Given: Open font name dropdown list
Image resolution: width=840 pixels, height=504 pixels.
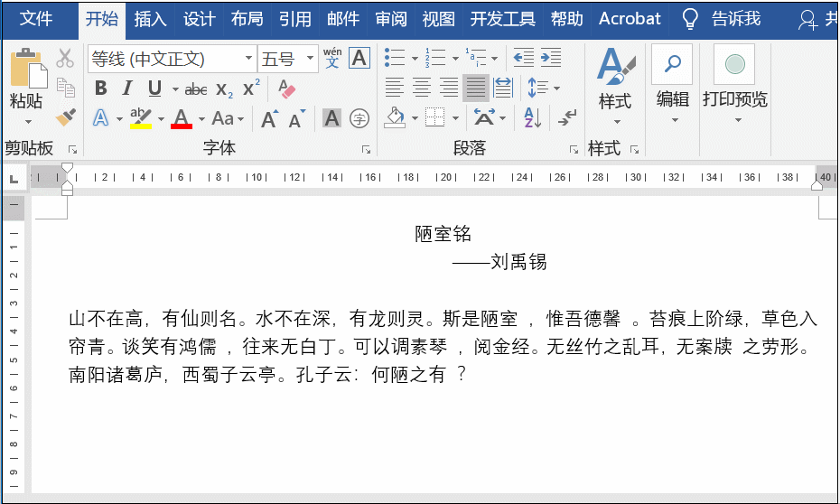Looking at the screenshot, I should [x=248, y=58].
